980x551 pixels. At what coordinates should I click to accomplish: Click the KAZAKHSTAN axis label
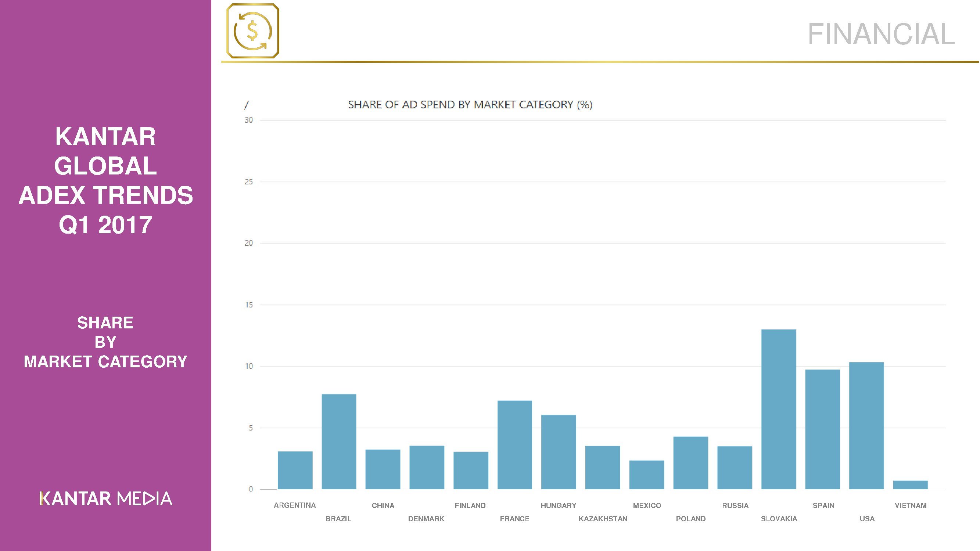click(x=603, y=519)
